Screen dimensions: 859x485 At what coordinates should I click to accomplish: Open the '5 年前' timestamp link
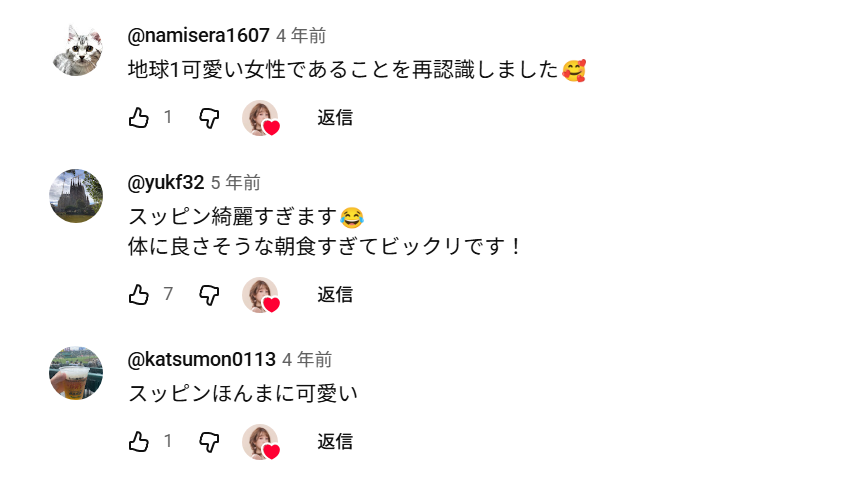pos(236,183)
